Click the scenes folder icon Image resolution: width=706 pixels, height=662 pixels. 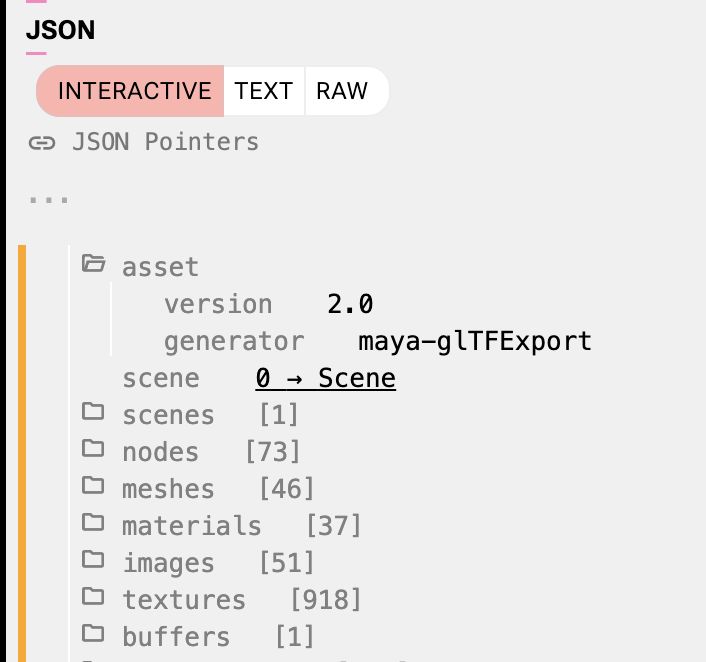point(93,411)
